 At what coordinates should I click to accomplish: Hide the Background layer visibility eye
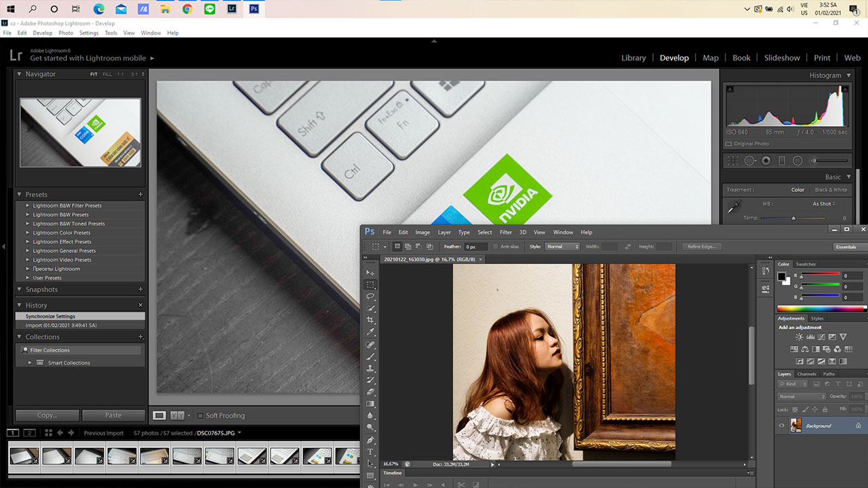tap(782, 426)
